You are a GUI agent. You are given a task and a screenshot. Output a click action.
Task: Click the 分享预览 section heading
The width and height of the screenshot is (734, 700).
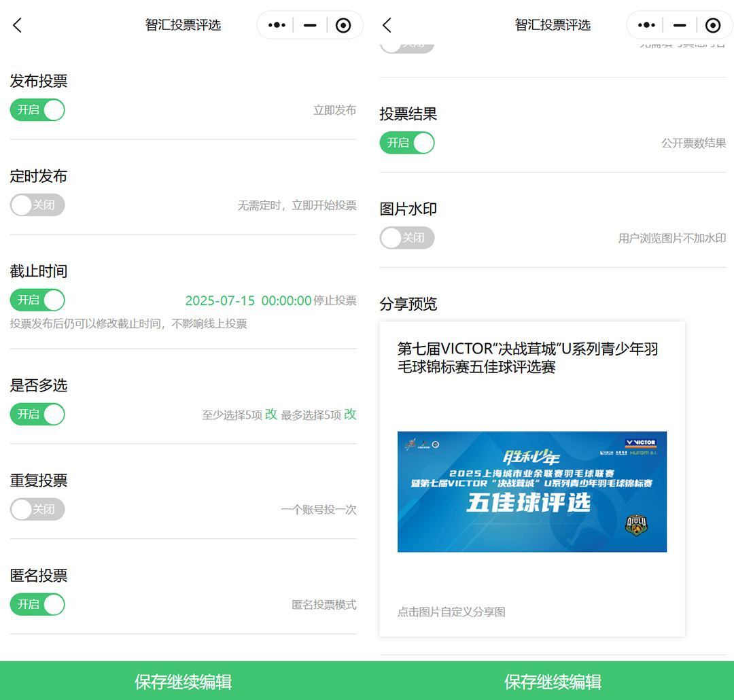click(408, 304)
